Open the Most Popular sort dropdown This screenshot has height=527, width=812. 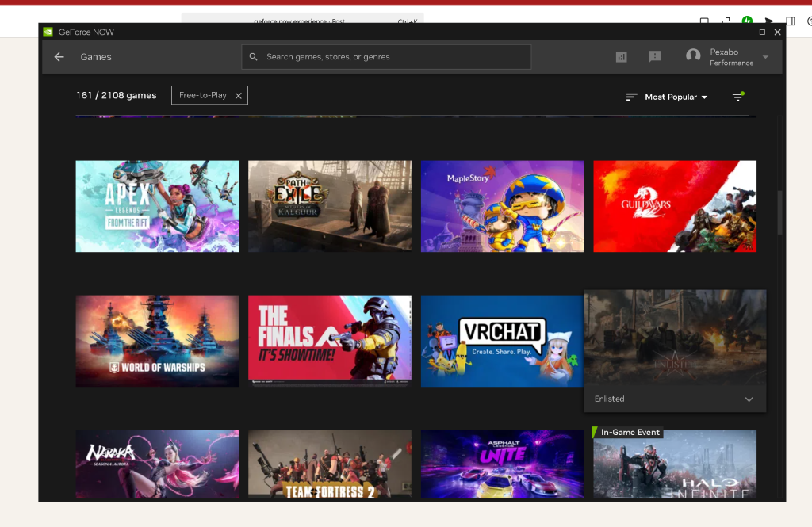pyautogui.click(x=676, y=97)
